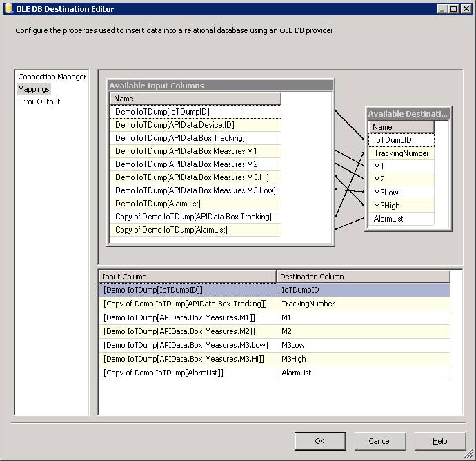This screenshot has width=476, height=461.
Task: Select input Demo IoTDump[APIData.Box.Measures.M3.Hi]
Action: [195, 177]
